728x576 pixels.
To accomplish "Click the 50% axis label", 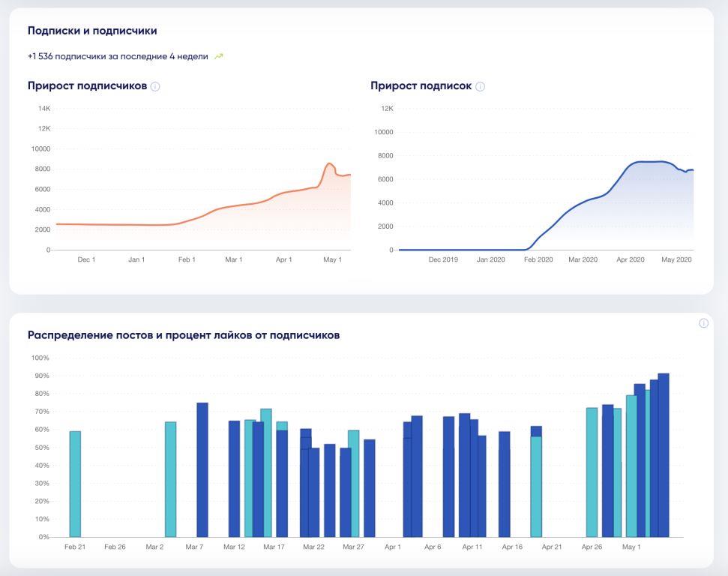I will tap(42, 447).
